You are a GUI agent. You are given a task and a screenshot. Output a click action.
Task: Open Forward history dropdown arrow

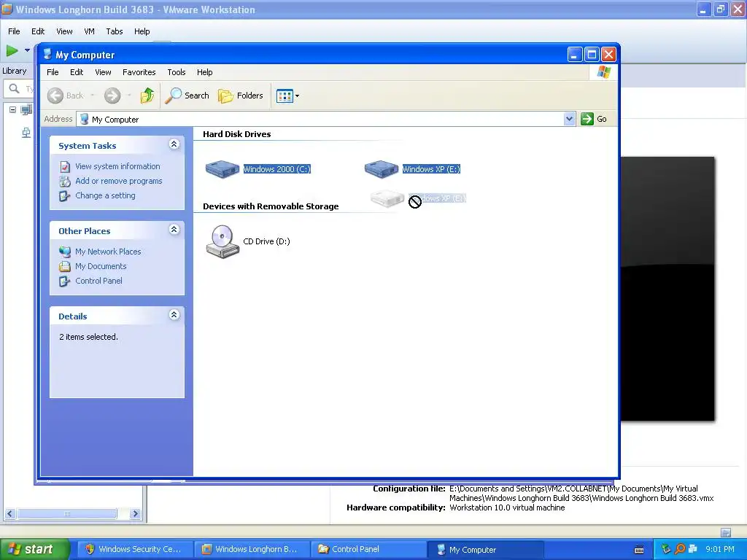(x=129, y=96)
